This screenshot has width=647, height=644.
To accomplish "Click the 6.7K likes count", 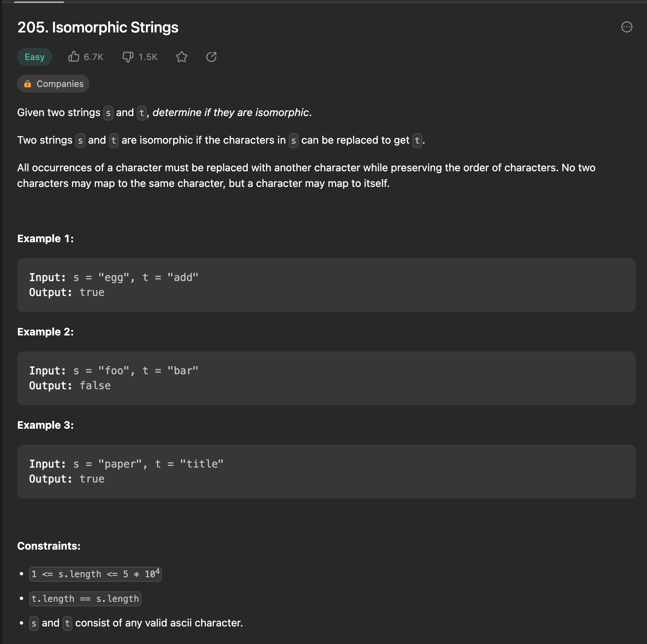I will pos(94,57).
